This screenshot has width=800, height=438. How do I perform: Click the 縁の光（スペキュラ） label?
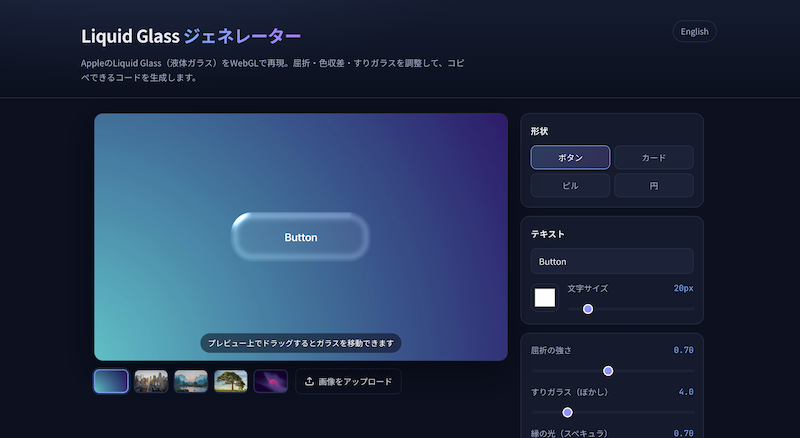click(x=569, y=433)
